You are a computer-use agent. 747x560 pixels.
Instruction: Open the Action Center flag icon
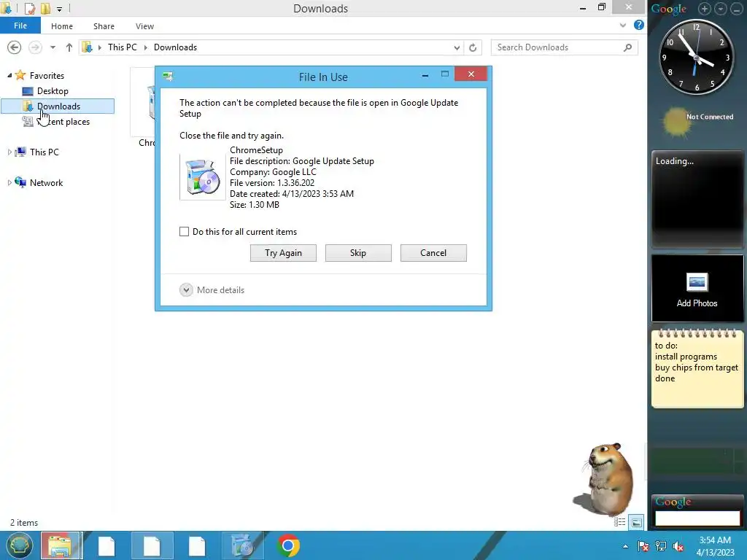click(x=643, y=546)
